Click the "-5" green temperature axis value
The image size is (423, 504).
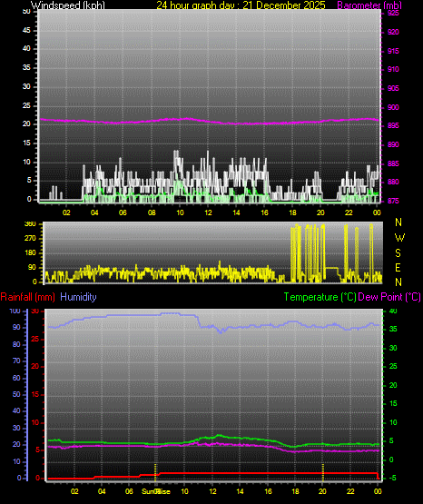click(x=393, y=478)
